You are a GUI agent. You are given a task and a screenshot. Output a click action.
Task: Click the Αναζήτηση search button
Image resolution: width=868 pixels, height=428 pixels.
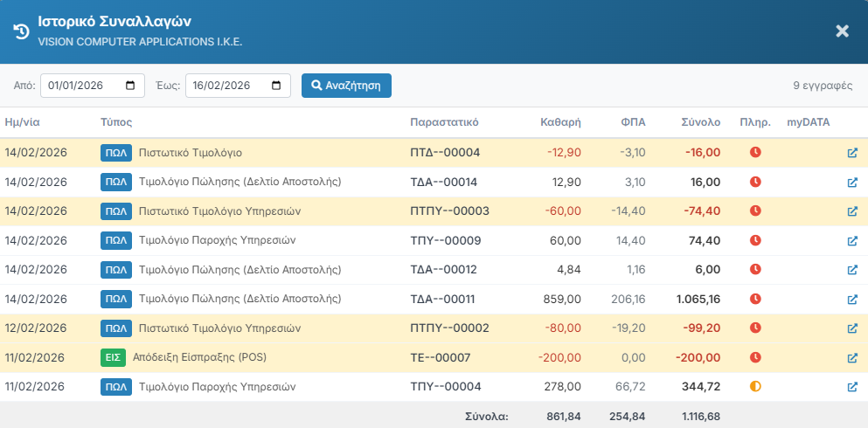(346, 86)
